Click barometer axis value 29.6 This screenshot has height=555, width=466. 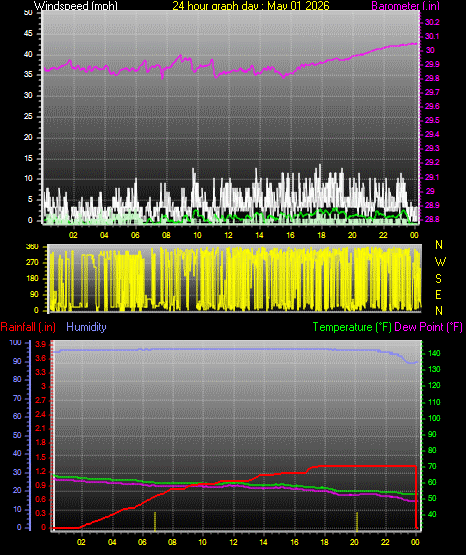tap(432, 106)
